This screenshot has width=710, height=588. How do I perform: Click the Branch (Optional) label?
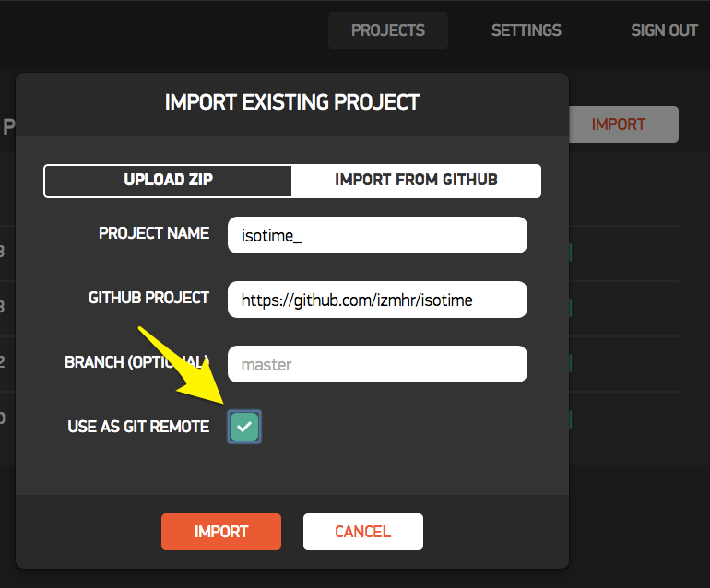[136, 362]
